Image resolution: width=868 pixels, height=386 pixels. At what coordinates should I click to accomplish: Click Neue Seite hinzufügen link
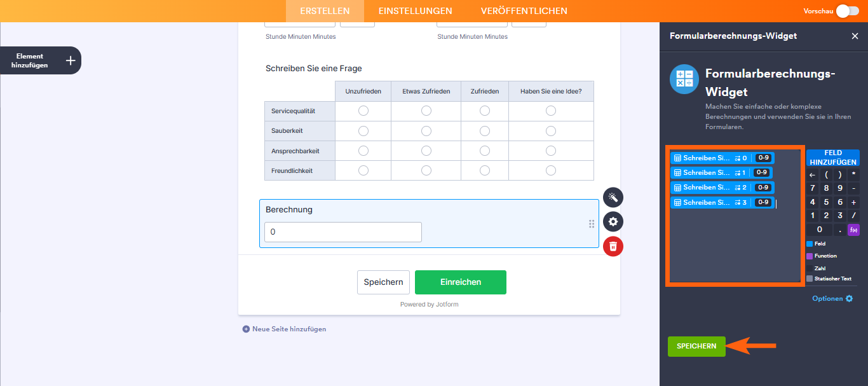click(x=284, y=329)
